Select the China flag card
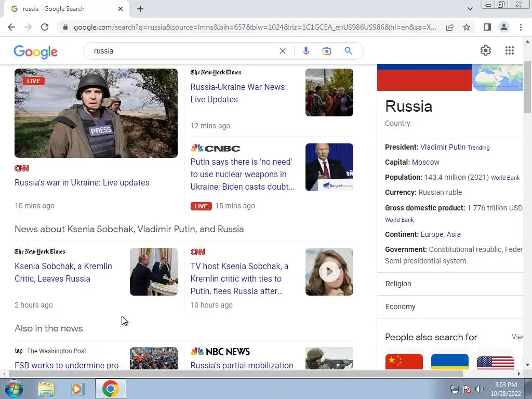Viewport: 532px width, 399px height. click(404, 362)
